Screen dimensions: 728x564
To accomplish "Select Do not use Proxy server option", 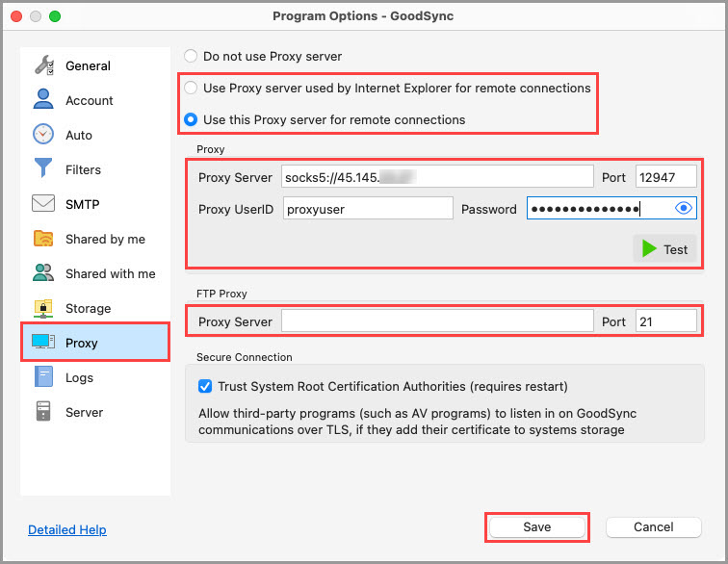I will point(192,57).
